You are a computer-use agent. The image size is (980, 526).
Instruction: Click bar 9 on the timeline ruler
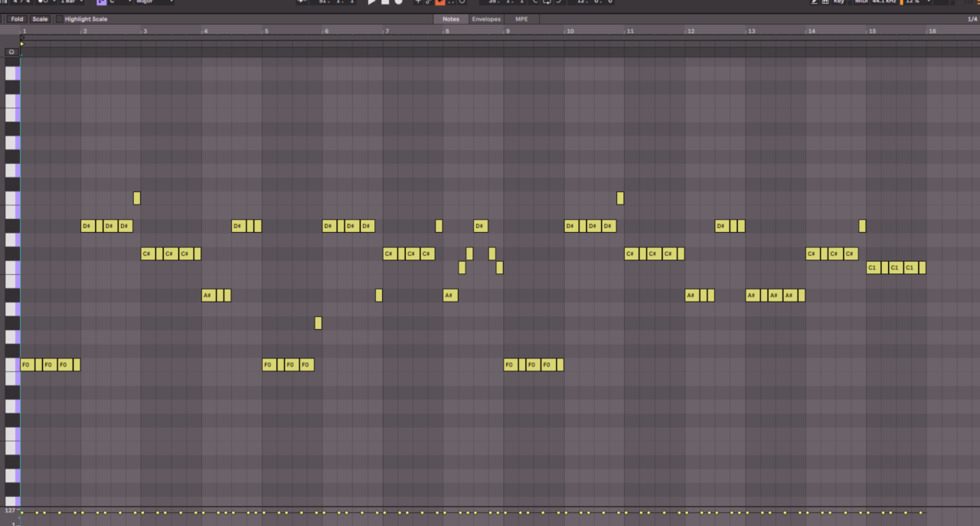tap(508, 31)
